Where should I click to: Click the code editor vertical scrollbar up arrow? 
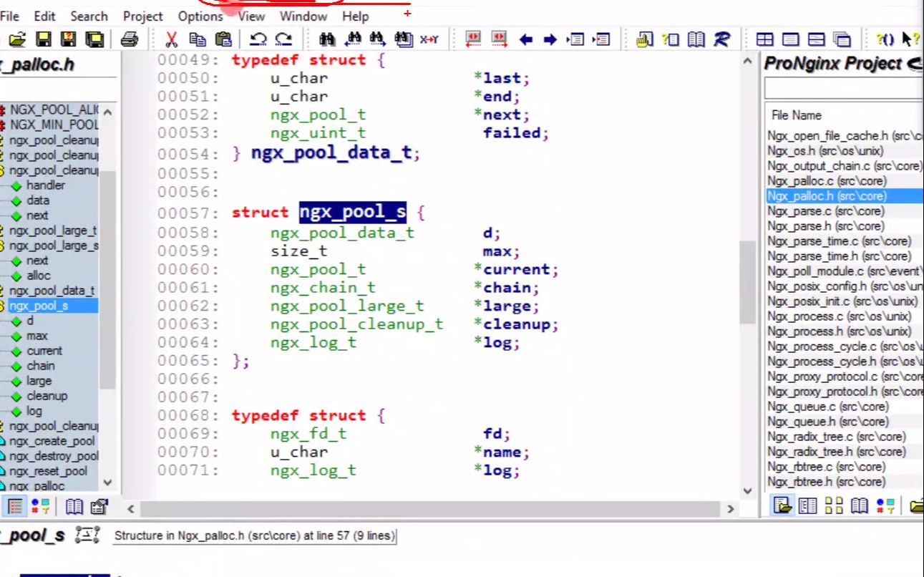748,62
